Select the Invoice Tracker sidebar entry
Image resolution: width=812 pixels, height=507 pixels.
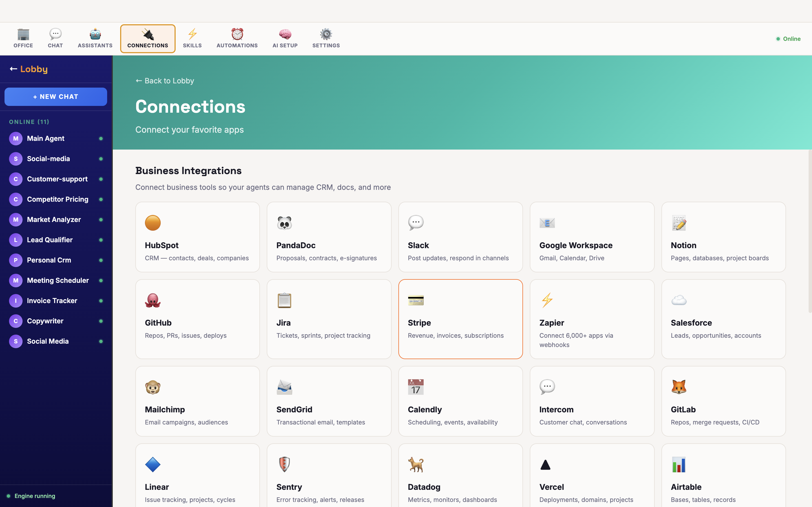52,301
